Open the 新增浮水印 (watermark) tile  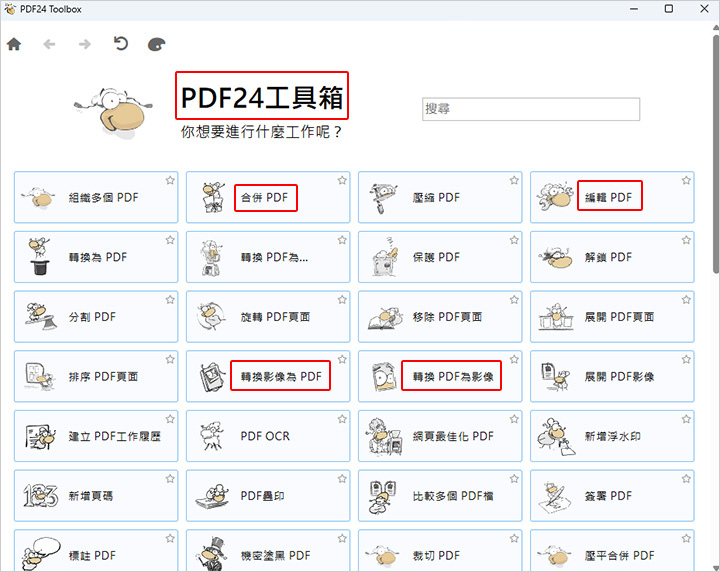pyautogui.click(x=612, y=436)
